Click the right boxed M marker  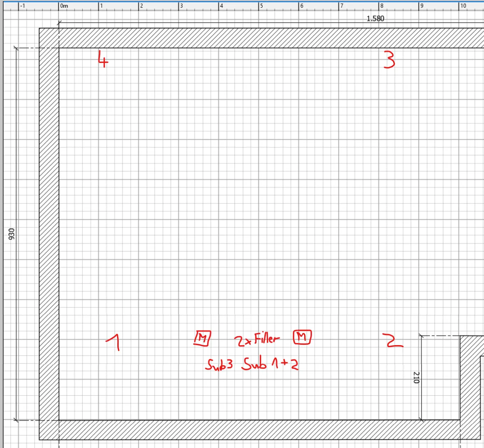pyautogui.click(x=302, y=337)
